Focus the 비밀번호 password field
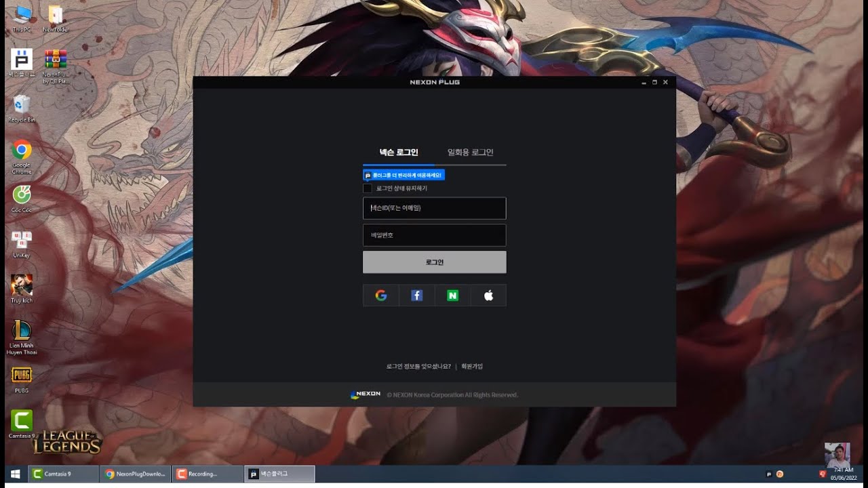This screenshot has width=868, height=488. pos(435,235)
